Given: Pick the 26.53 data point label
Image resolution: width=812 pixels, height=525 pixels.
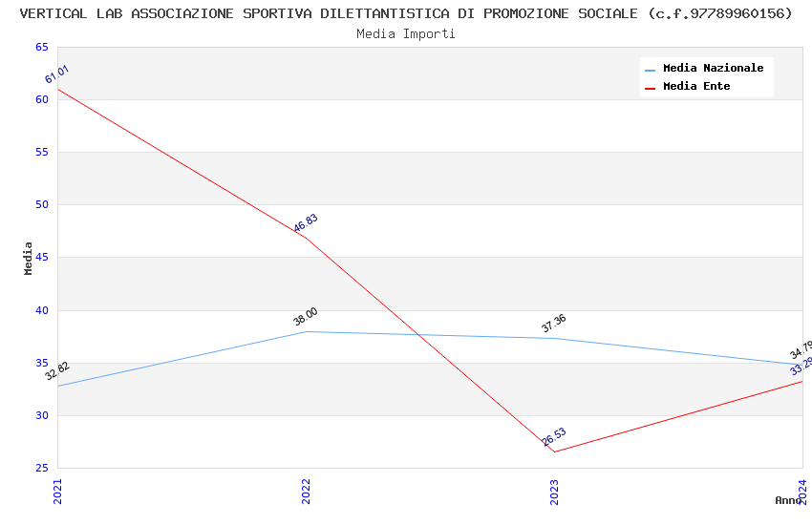Looking at the screenshot, I should 554,437.
